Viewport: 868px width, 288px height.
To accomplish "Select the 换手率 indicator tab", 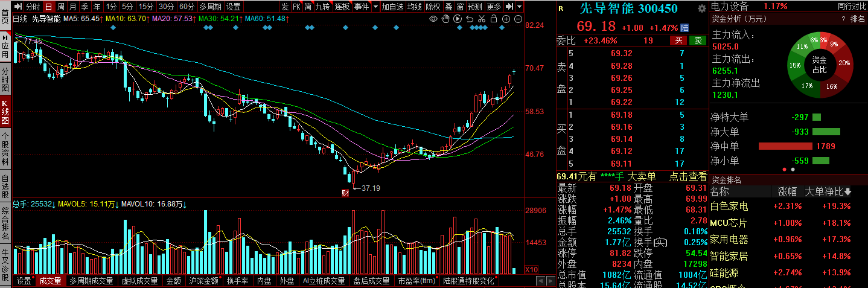I will point(236,281).
